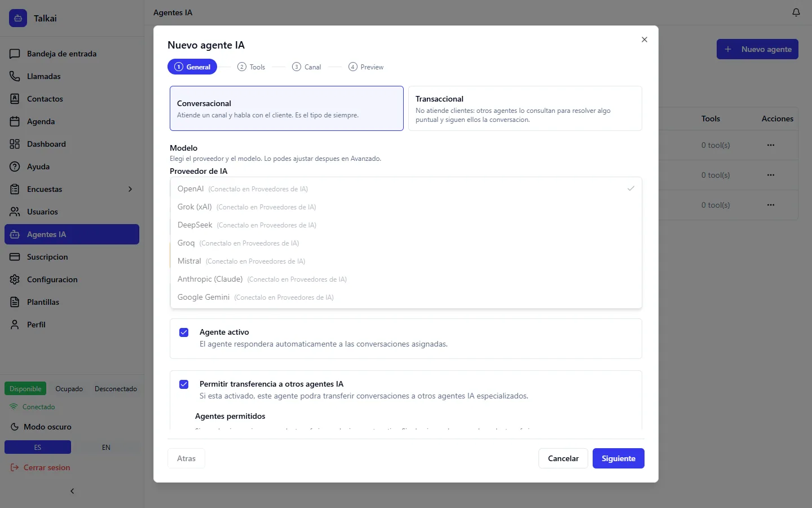Click the notification bell icon
The height and width of the screenshot is (508, 812).
pyautogui.click(x=796, y=12)
